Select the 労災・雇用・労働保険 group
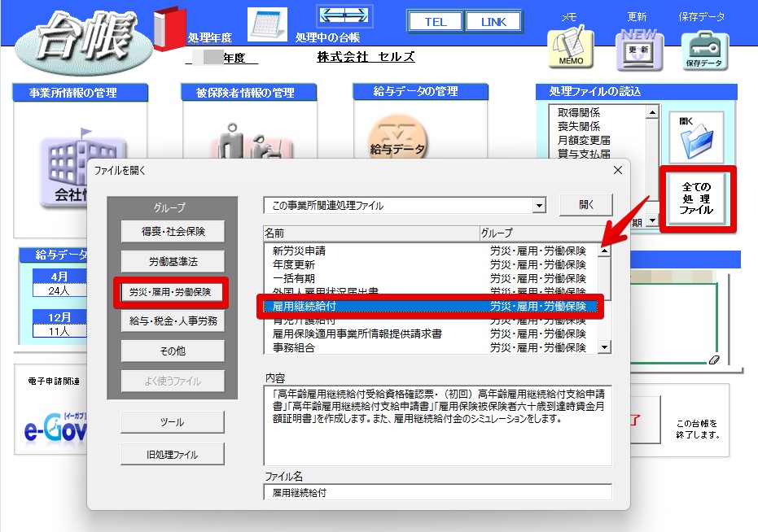This screenshot has width=758, height=532. point(170,292)
